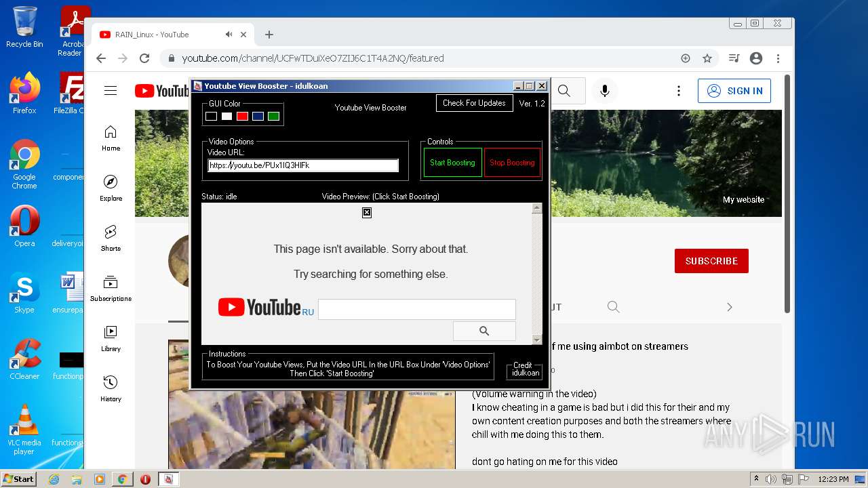Focus the Video URL input field
The width and height of the screenshot is (868, 488).
coord(303,165)
